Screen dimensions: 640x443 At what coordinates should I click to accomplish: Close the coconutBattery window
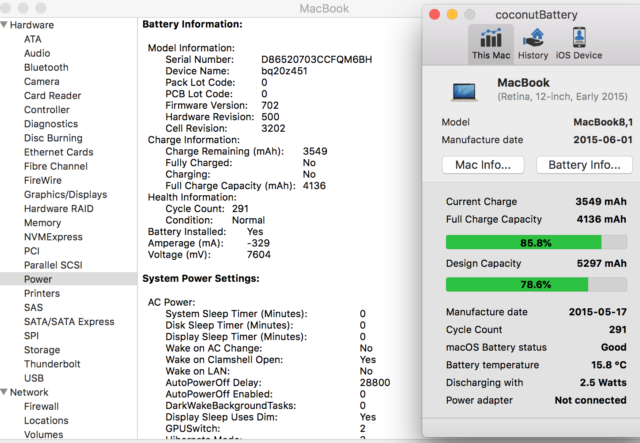(x=435, y=15)
